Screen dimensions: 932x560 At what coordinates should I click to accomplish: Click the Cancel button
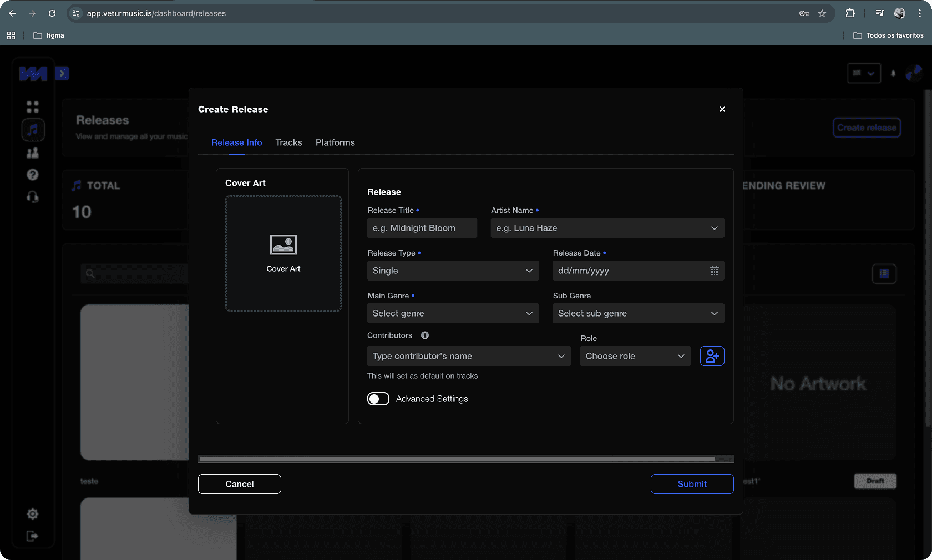click(x=240, y=484)
